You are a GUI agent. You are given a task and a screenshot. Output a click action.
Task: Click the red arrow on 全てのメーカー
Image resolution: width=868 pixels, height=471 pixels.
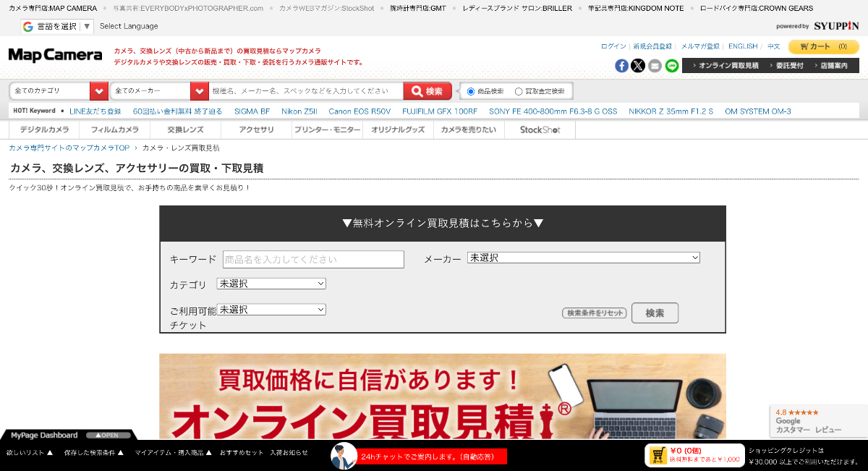tap(200, 91)
